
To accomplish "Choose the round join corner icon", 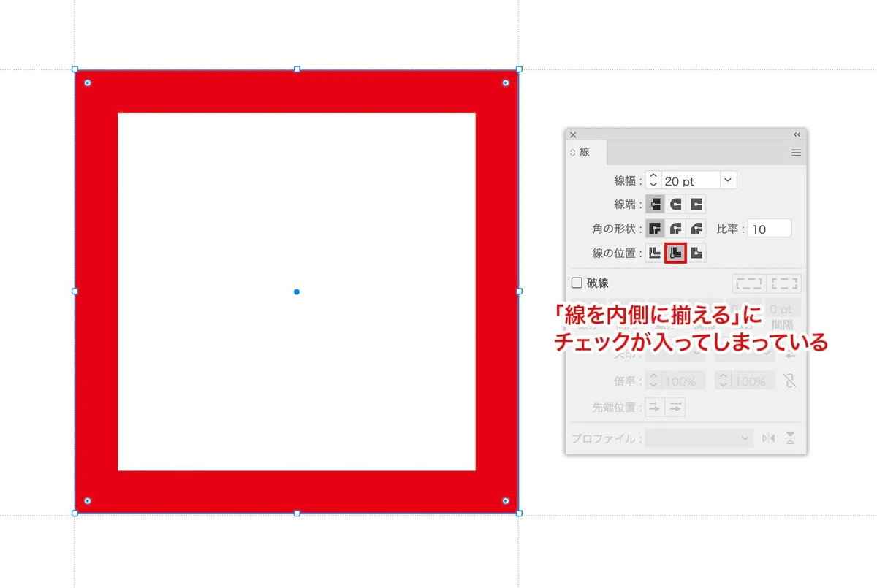I will point(676,229).
